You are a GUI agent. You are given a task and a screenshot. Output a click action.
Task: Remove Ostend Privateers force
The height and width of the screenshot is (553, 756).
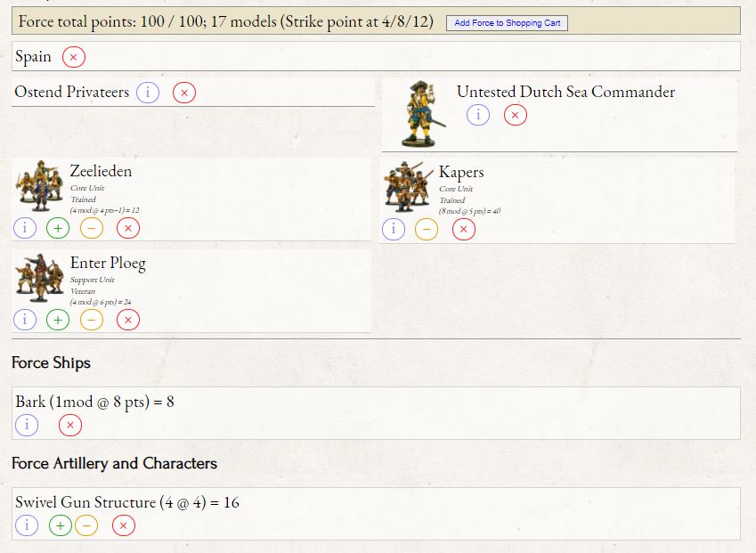[183, 92]
